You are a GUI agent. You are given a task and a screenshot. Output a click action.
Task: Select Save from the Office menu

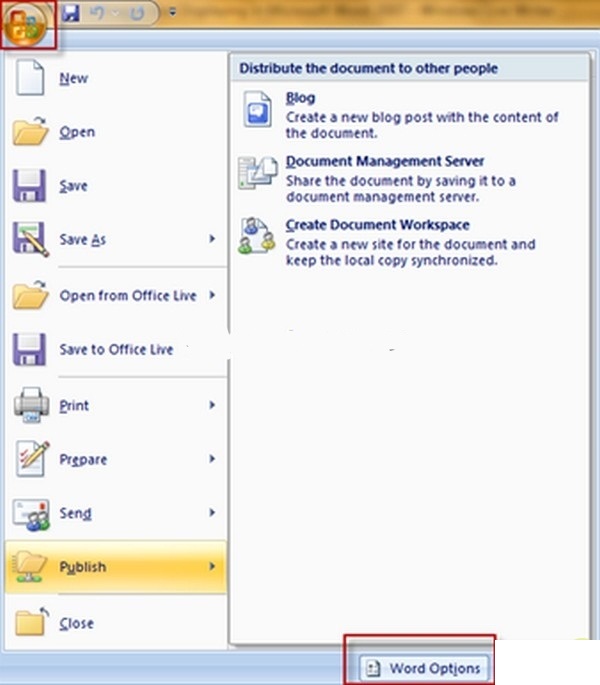pos(73,186)
